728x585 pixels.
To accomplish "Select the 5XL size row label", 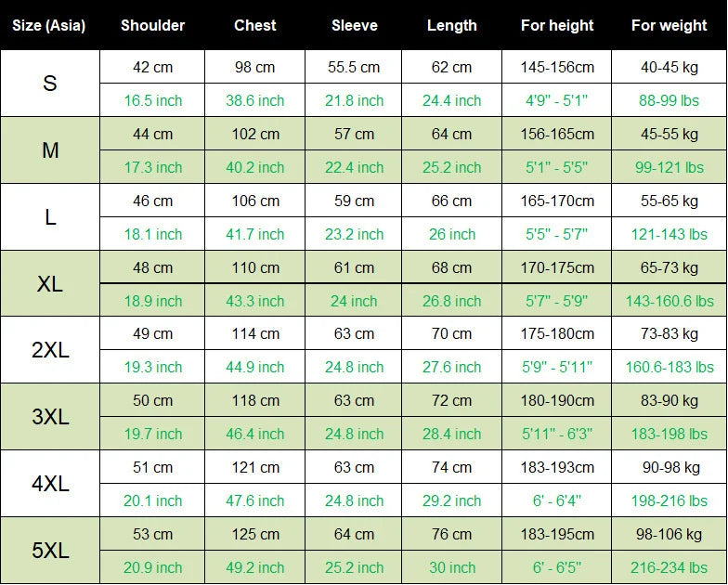I will (50, 550).
